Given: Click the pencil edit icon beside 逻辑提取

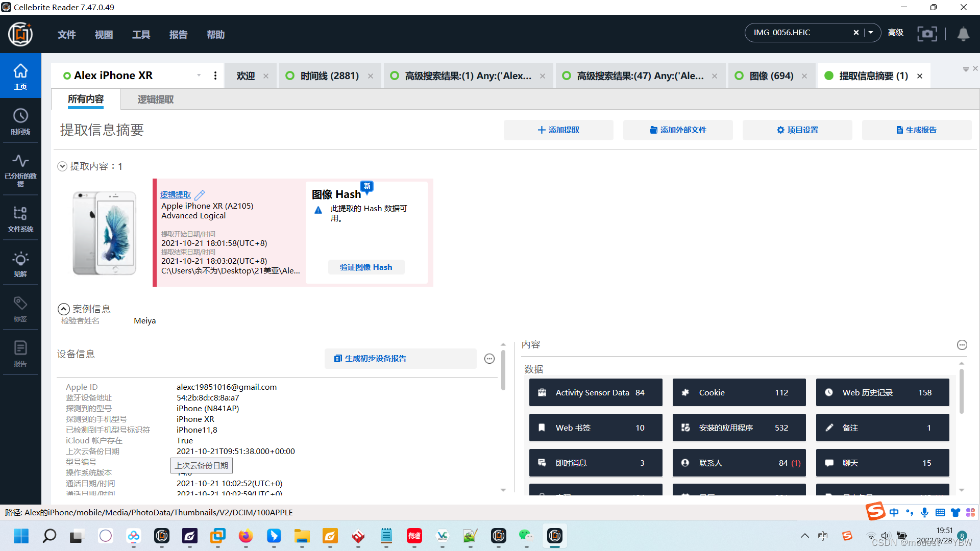Looking at the screenshot, I should pos(200,195).
